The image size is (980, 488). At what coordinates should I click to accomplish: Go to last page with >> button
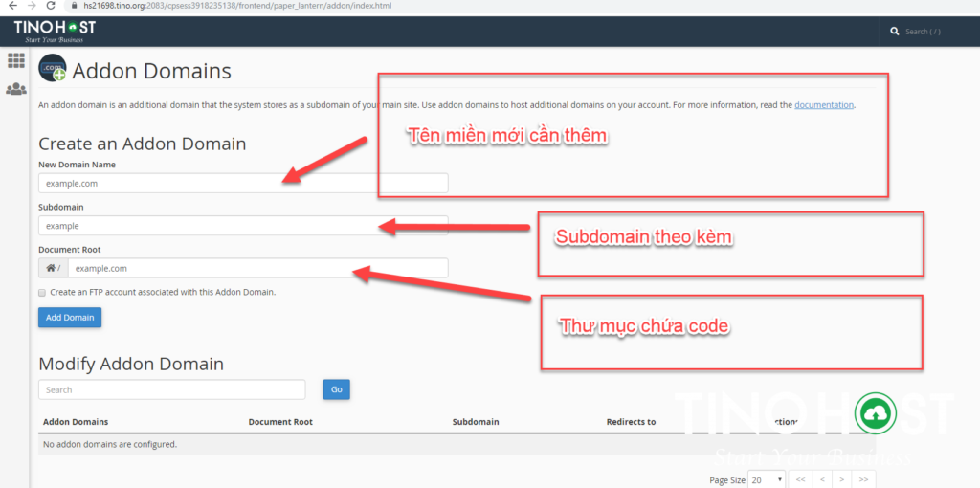863,479
